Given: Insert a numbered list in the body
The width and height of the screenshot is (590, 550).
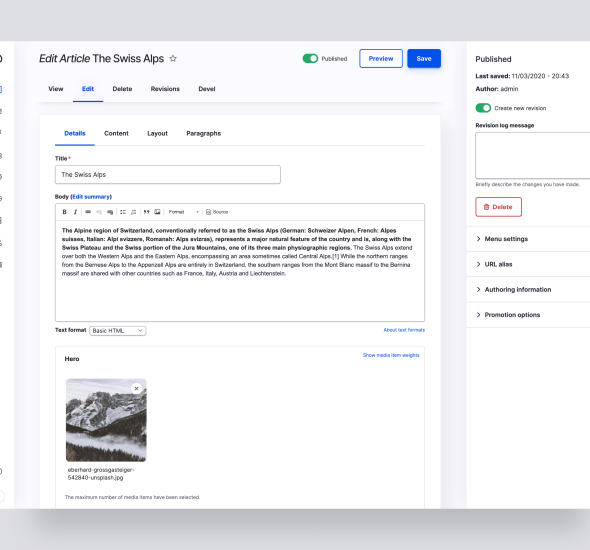Looking at the screenshot, I should (x=134, y=212).
